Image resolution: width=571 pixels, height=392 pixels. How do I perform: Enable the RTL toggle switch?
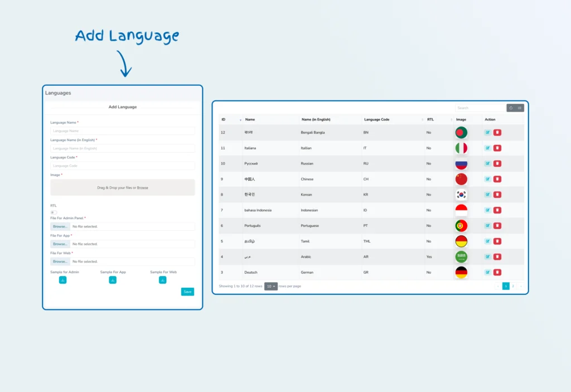[53, 212]
